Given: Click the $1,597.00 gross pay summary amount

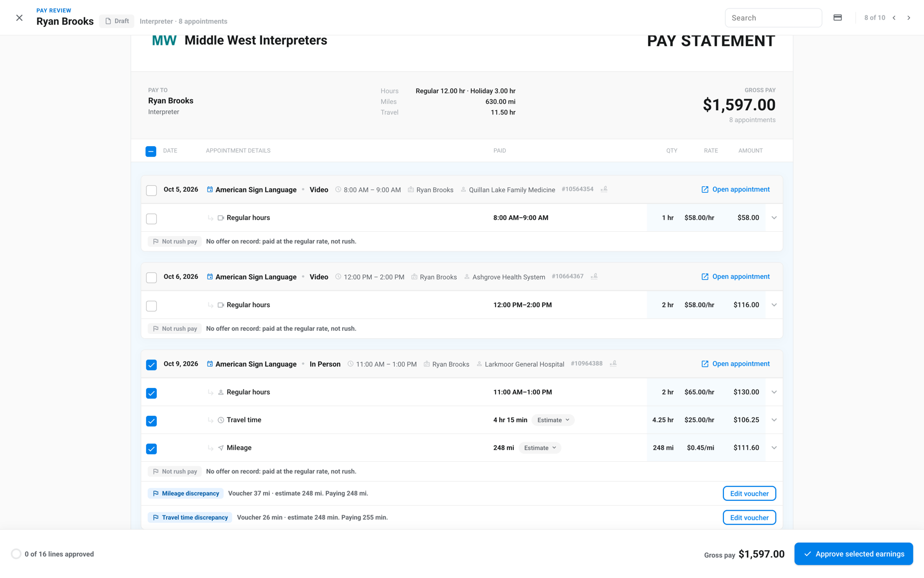Looking at the screenshot, I should (739, 105).
